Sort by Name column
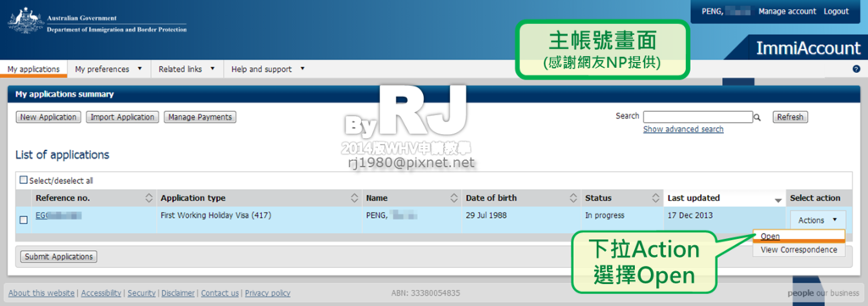The height and width of the screenshot is (306, 868). coord(454,198)
